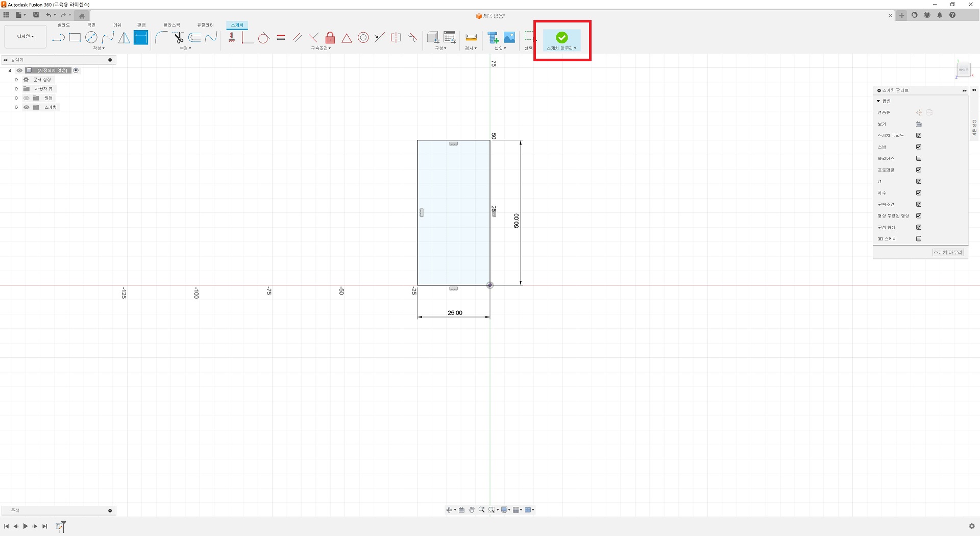Select the sketch marker in timeline
This screenshot has width=980, height=536.
[59, 526]
